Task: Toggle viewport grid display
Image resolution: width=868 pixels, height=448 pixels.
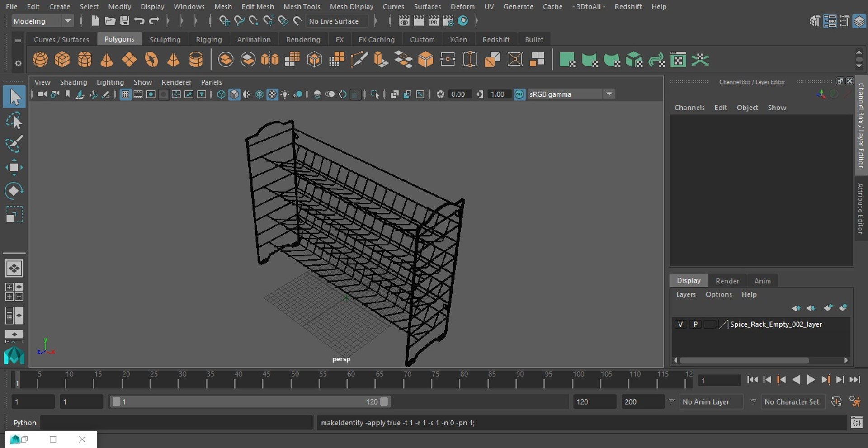Action: 125,94
